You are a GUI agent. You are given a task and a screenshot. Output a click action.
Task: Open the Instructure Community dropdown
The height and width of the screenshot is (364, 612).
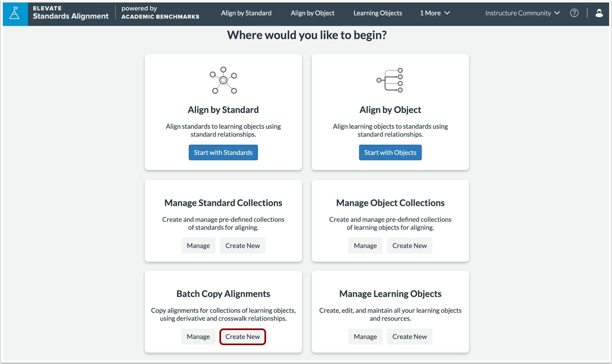[522, 13]
